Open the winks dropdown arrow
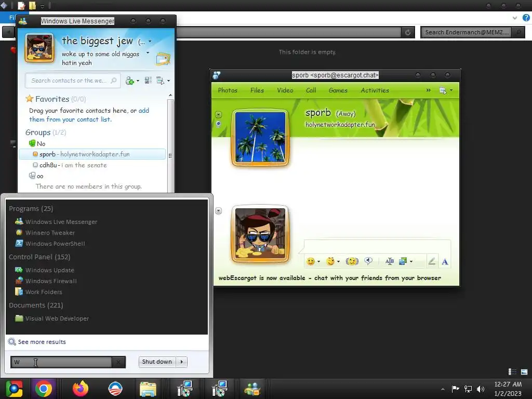 click(338, 262)
